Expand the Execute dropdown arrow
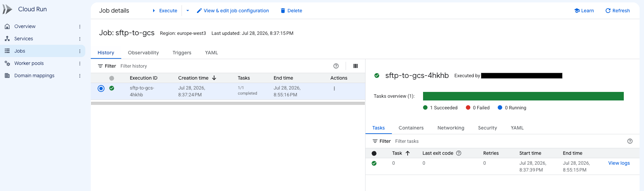Screen dimensions: 644x191 coord(188,11)
